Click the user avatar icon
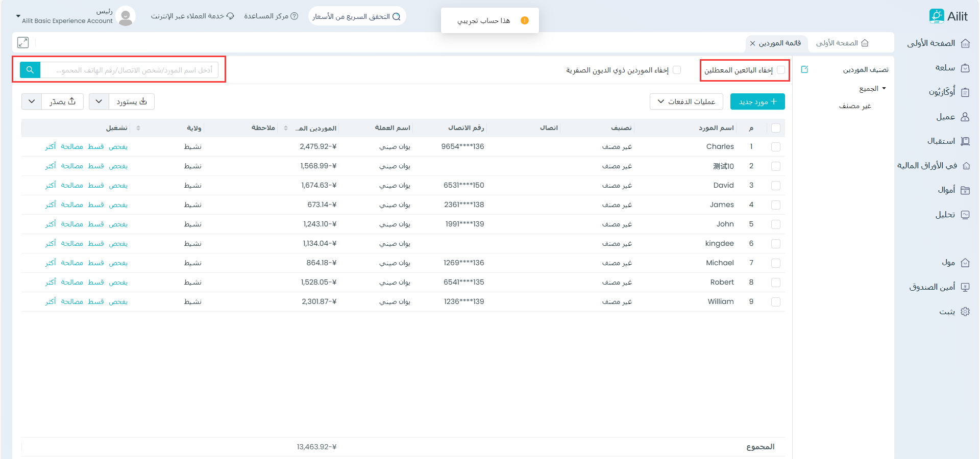 [126, 16]
